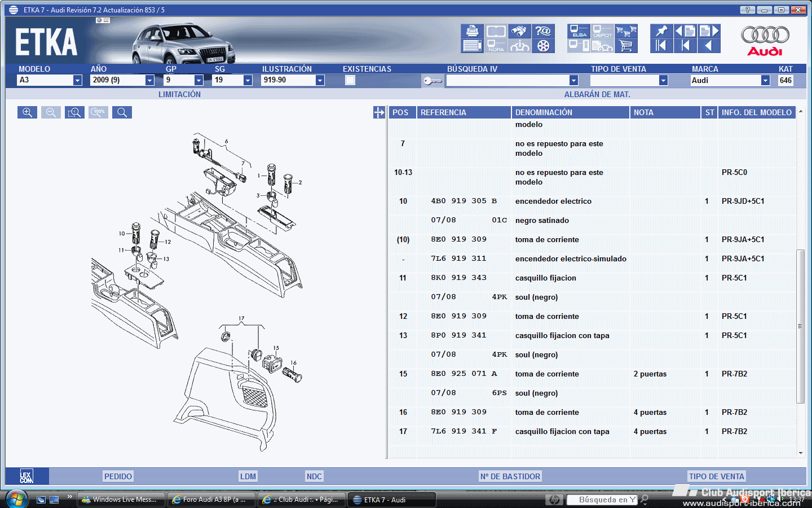Open the ?@ help/contact icon
The image size is (812, 508).
(543, 31)
